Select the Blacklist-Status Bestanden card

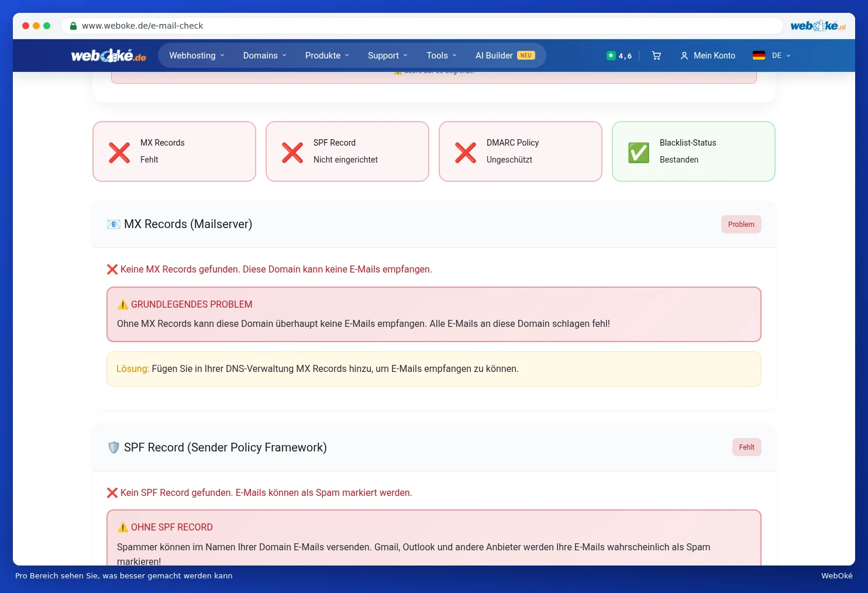coord(694,151)
